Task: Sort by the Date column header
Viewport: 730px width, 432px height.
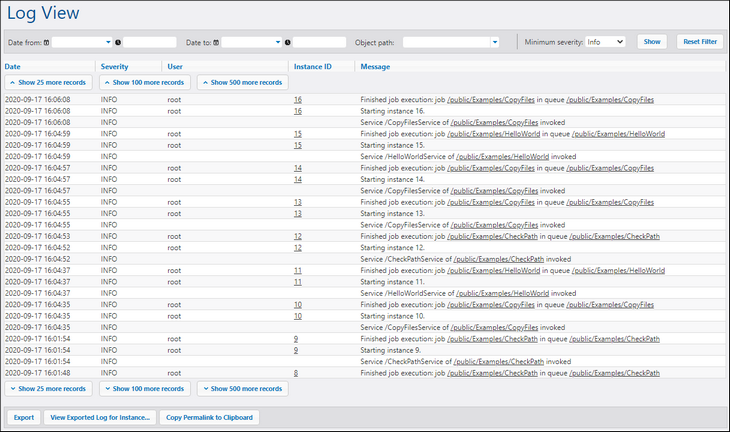Action: point(13,67)
